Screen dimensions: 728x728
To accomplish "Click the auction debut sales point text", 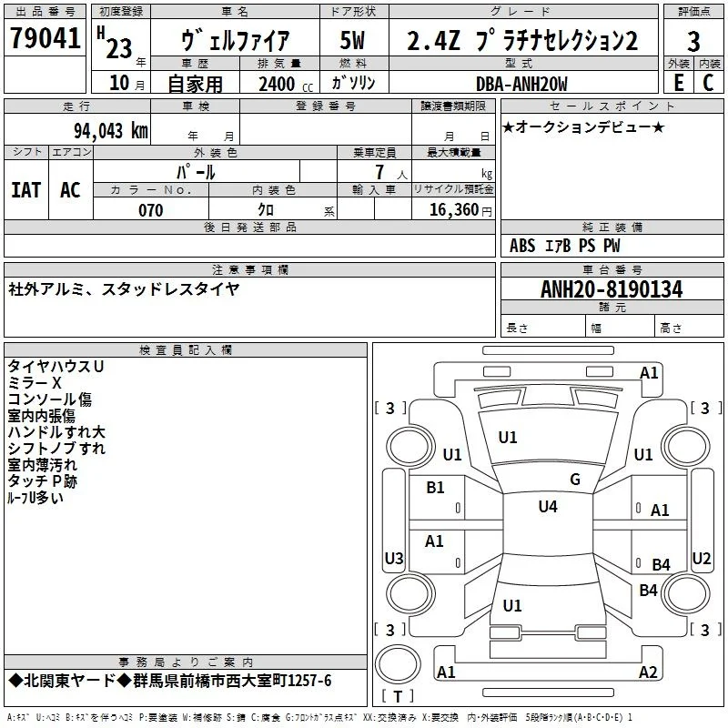I will click(x=583, y=126).
